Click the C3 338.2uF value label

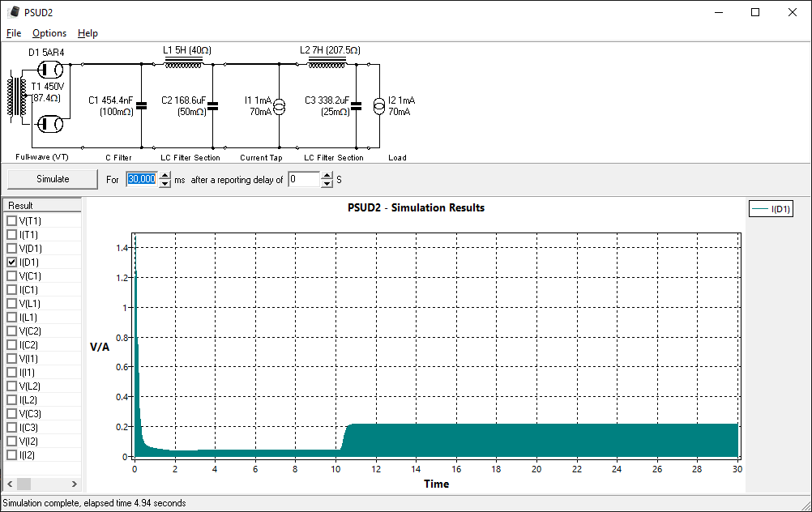click(327, 100)
